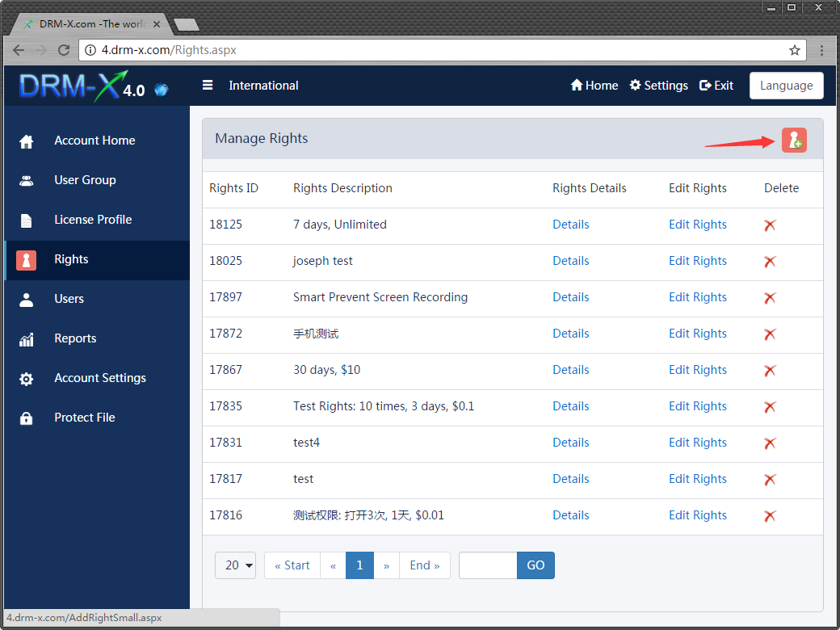
Task: Edit Rights for test4
Action: tap(698, 443)
